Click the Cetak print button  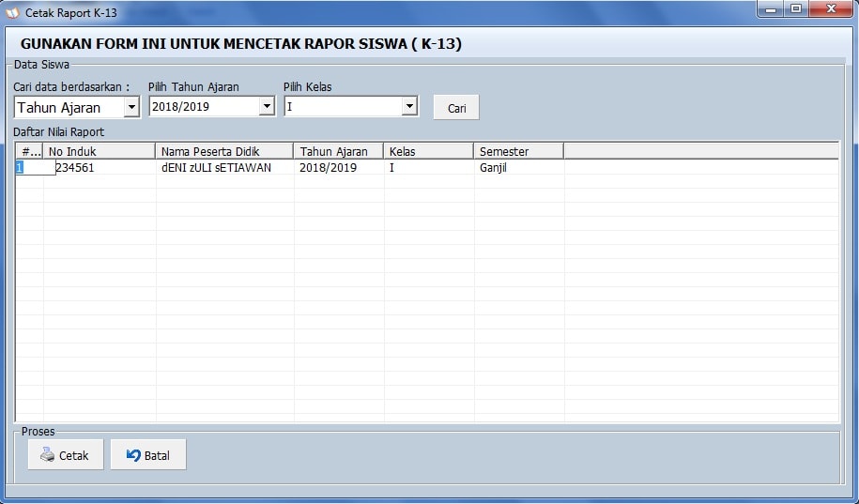pyautogui.click(x=66, y=454)
